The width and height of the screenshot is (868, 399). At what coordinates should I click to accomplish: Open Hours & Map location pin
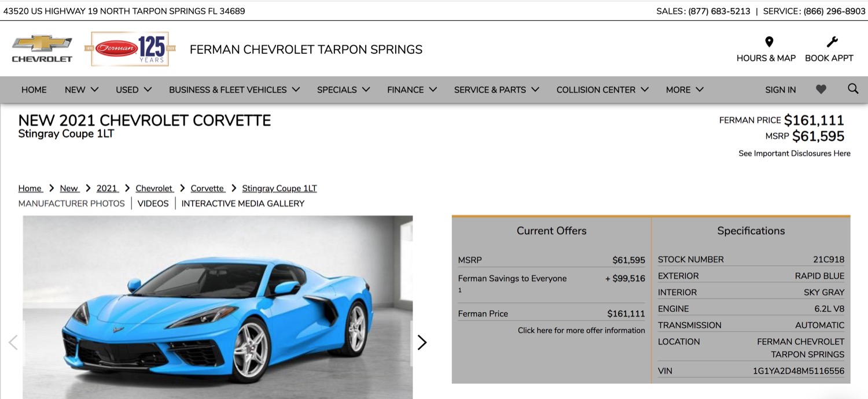(769, 42)
